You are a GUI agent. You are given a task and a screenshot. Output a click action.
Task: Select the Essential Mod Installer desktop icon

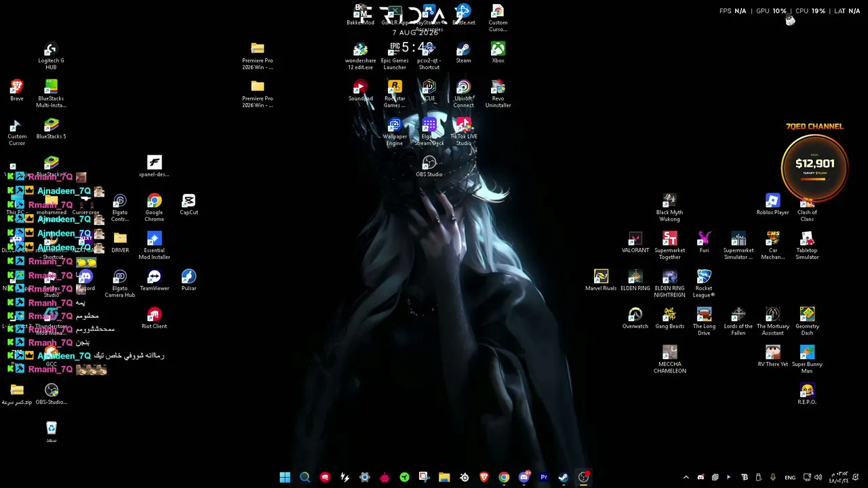click(154, 246)
